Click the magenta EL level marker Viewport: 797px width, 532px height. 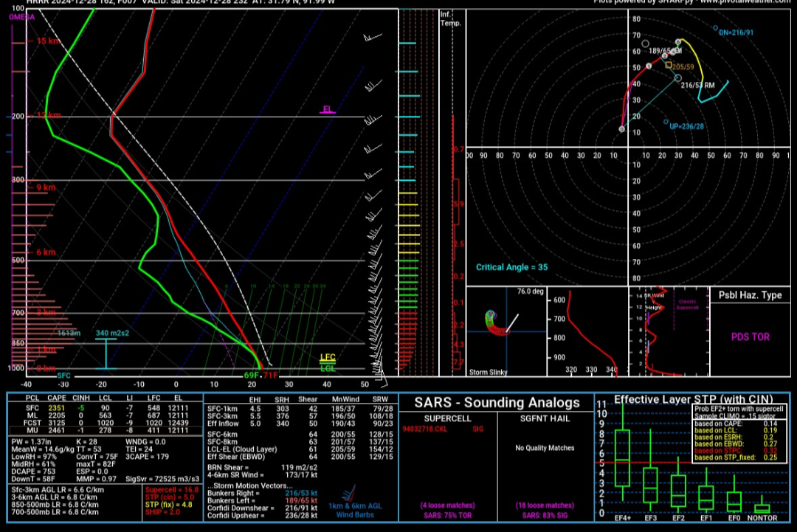tap(328, 109)
